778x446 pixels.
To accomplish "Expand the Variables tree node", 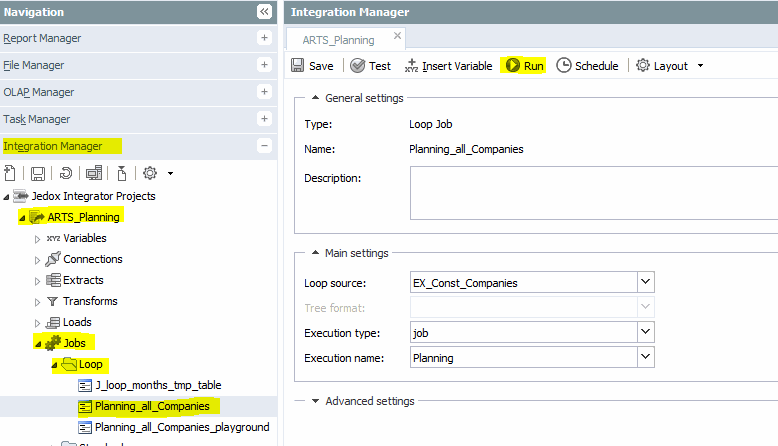I will [x=37, y=239].
